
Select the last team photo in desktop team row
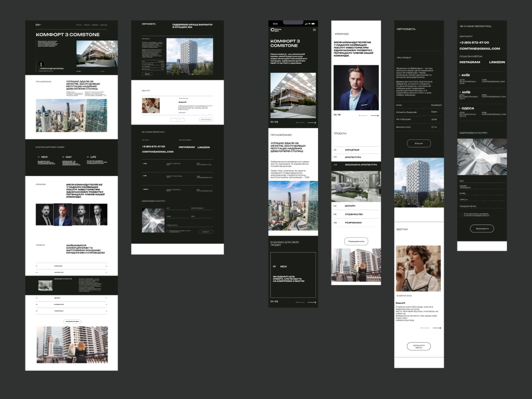click(x=99, y=214)
